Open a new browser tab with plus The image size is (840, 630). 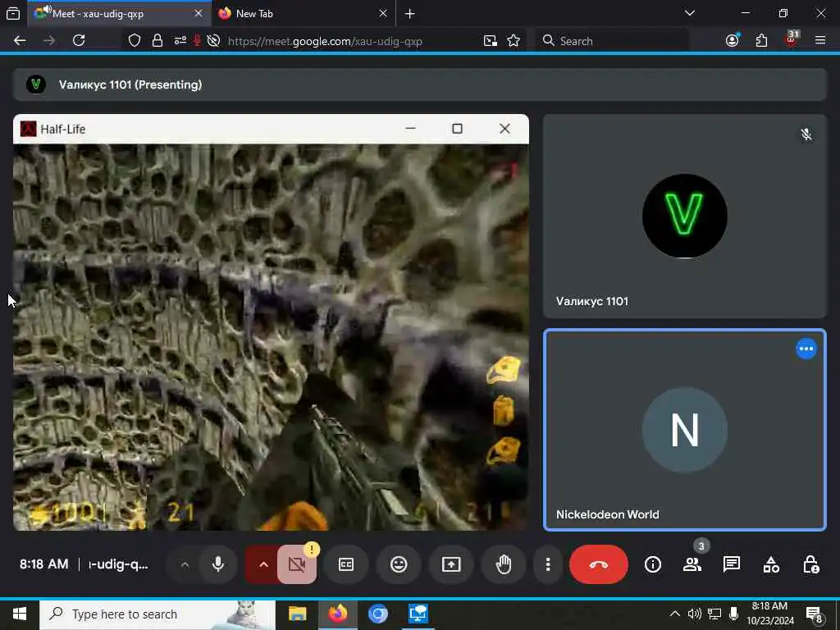[x=410, y=14]
